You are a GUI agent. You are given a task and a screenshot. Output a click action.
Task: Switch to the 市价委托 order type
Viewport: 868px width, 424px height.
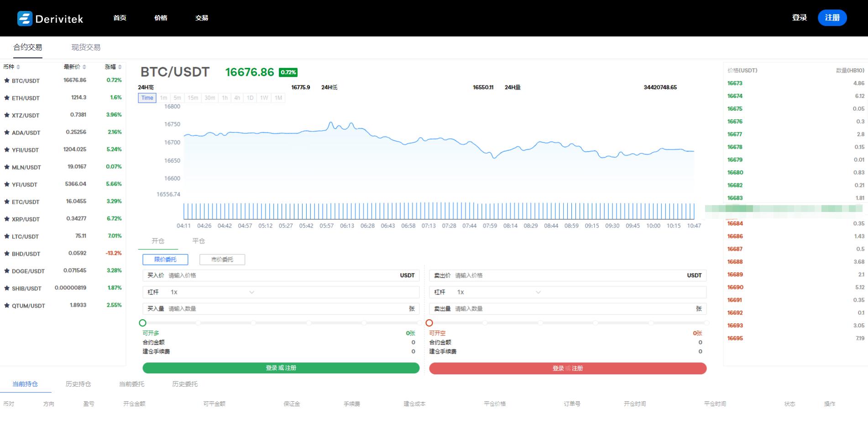222,259
